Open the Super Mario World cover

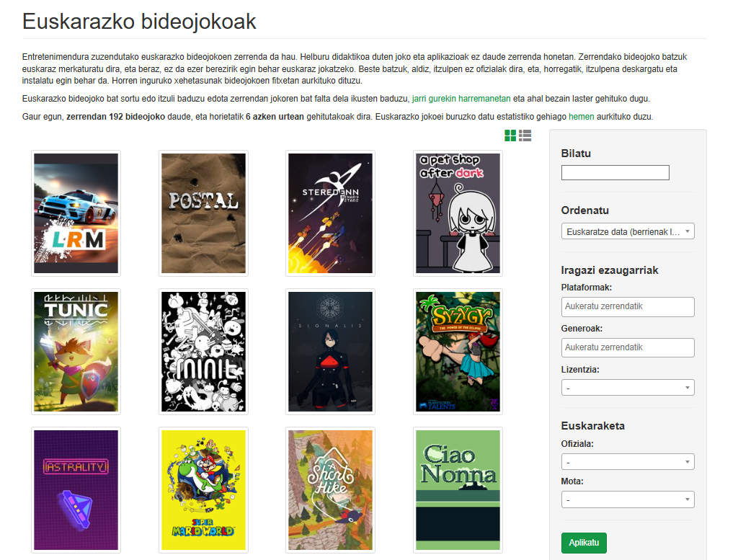pyautogui.click(x=203, y=490)
